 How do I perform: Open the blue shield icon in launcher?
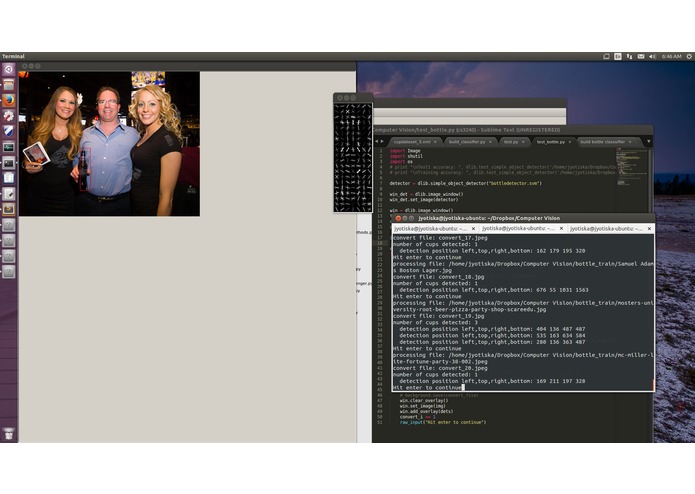click(8, 132)
